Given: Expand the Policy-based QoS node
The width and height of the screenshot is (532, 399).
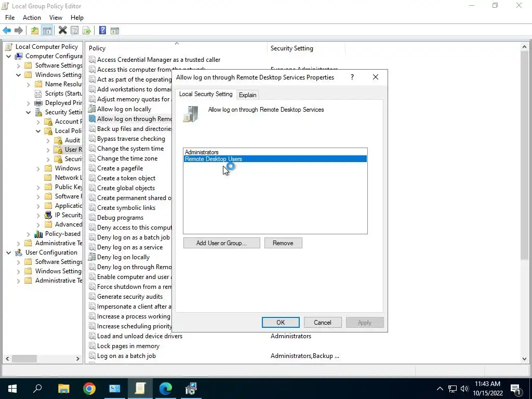Looking at the screenshot, I should [x=29, y=234].
